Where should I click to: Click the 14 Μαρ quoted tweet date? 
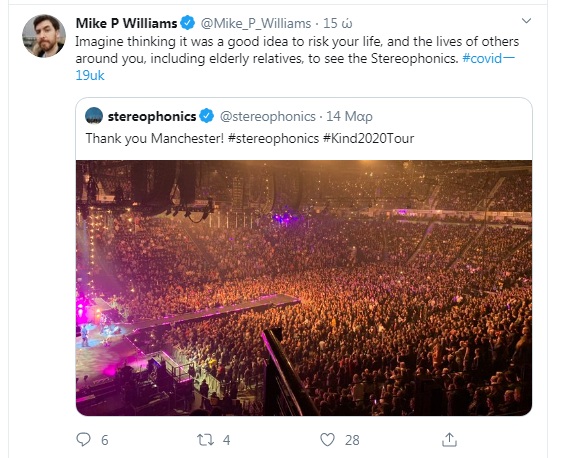click(349, 116)
